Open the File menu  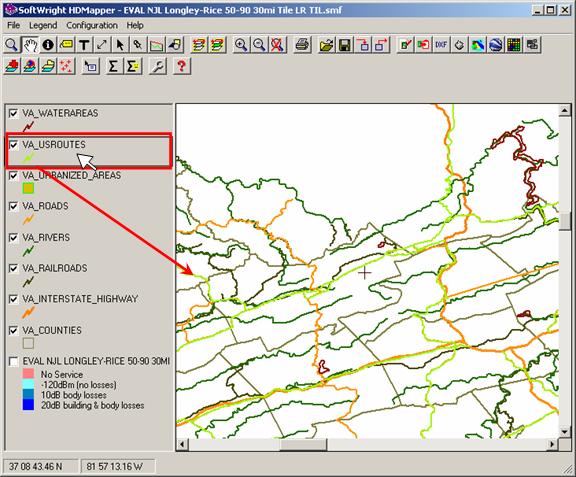pyautogui.click(x=14, y=25)
